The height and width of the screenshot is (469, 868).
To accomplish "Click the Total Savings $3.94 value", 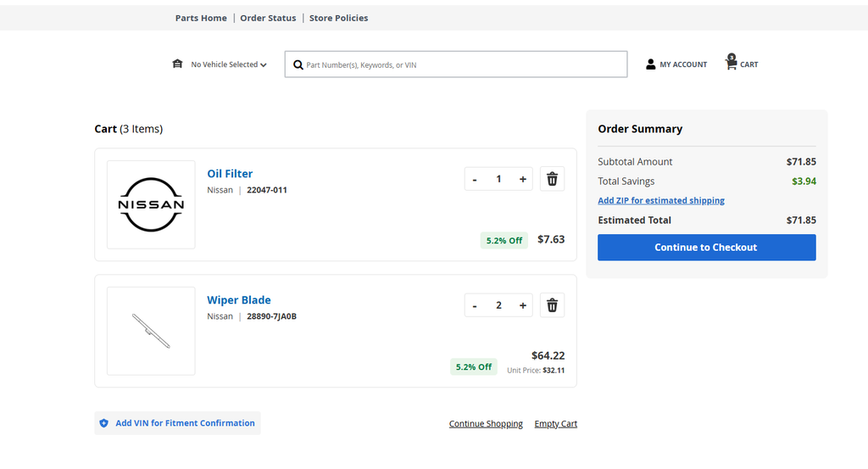I will coord(804,181).
